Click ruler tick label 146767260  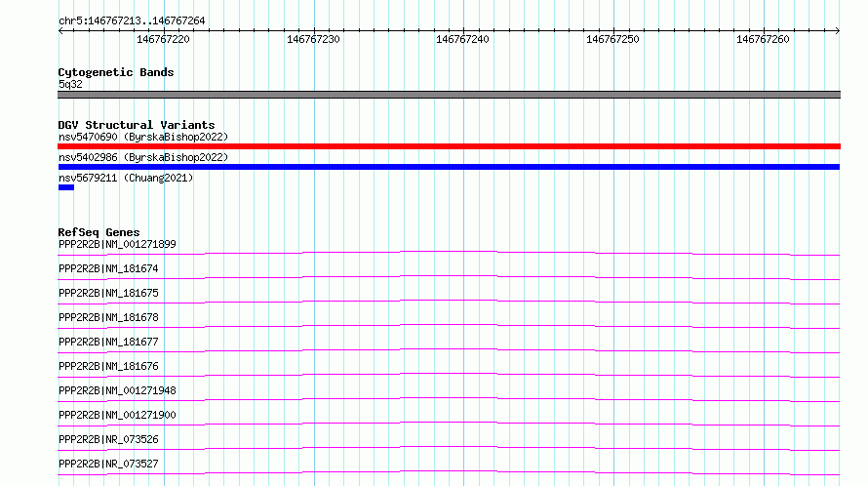(x=763, y=39)
